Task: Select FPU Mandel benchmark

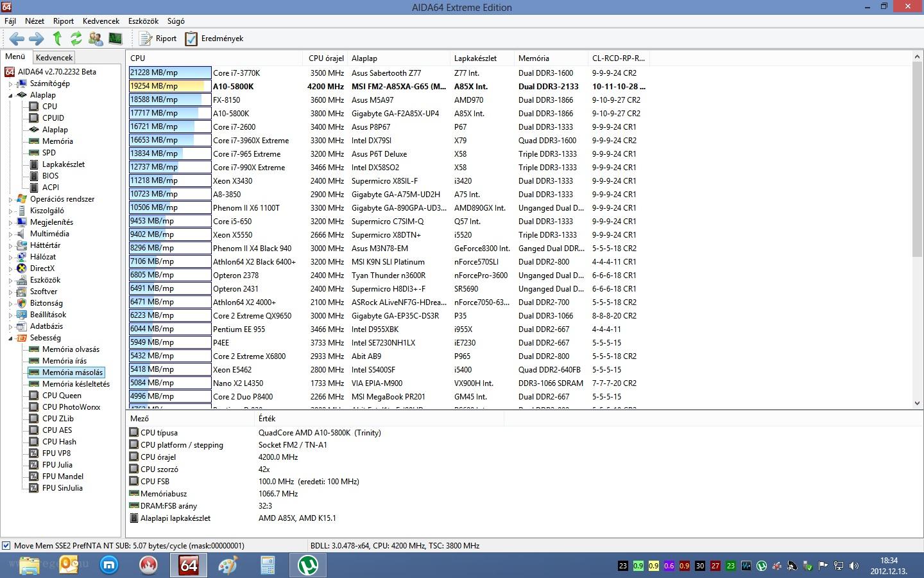Action: click(x=63, y=477)
